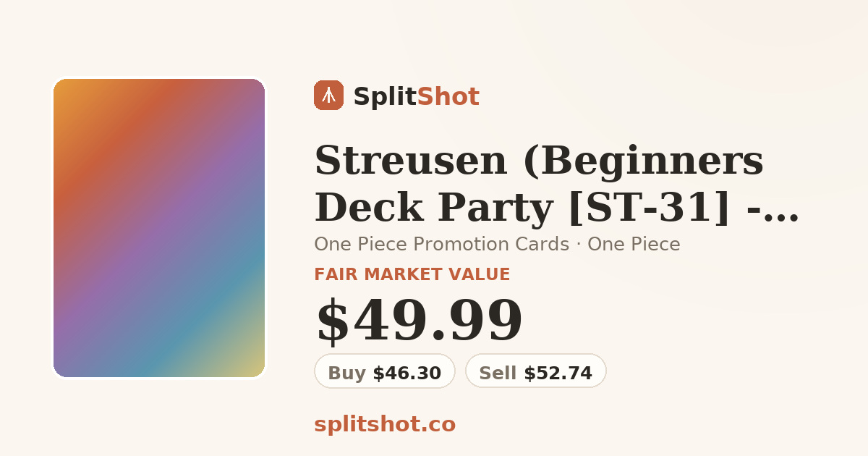This screenshot has width=868, height=456.
Task: Click the yellow bottom-right corner of card art
Action: 250,362
